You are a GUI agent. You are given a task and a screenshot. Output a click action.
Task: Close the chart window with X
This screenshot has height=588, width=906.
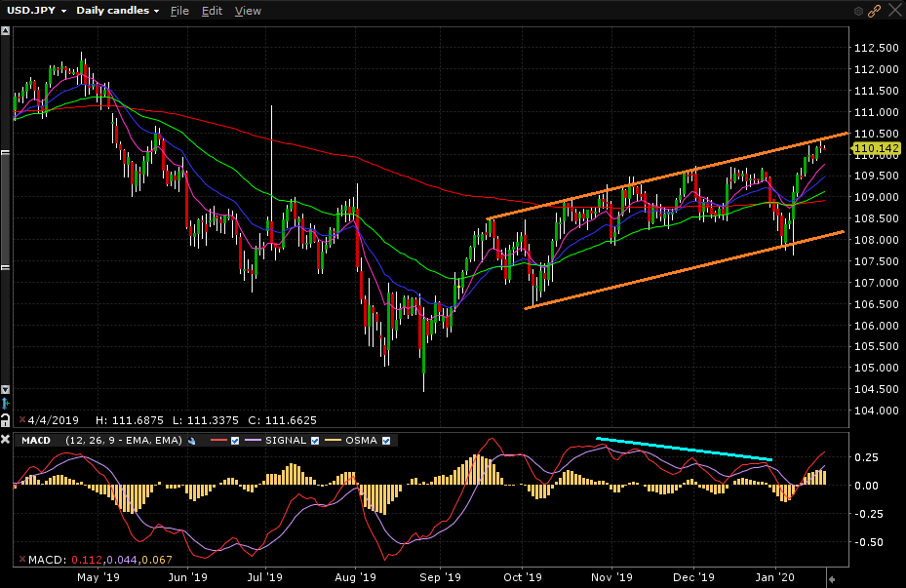894,10
